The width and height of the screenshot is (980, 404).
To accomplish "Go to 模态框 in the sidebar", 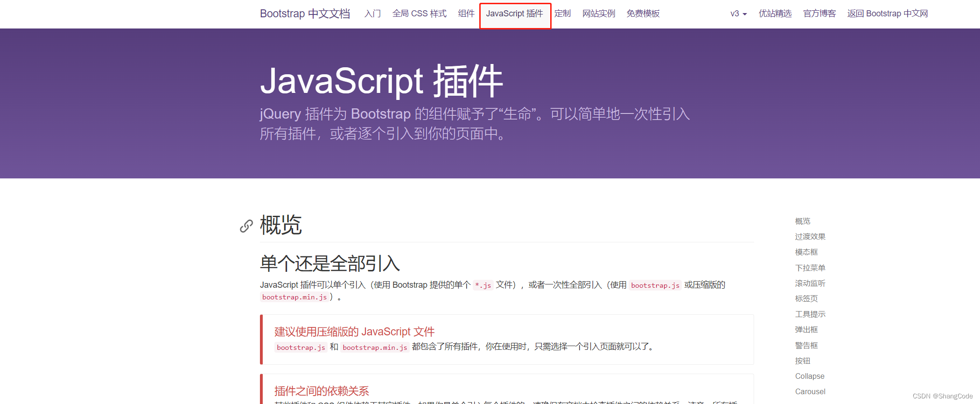I will pyautogui.click(x=806, y=252).
